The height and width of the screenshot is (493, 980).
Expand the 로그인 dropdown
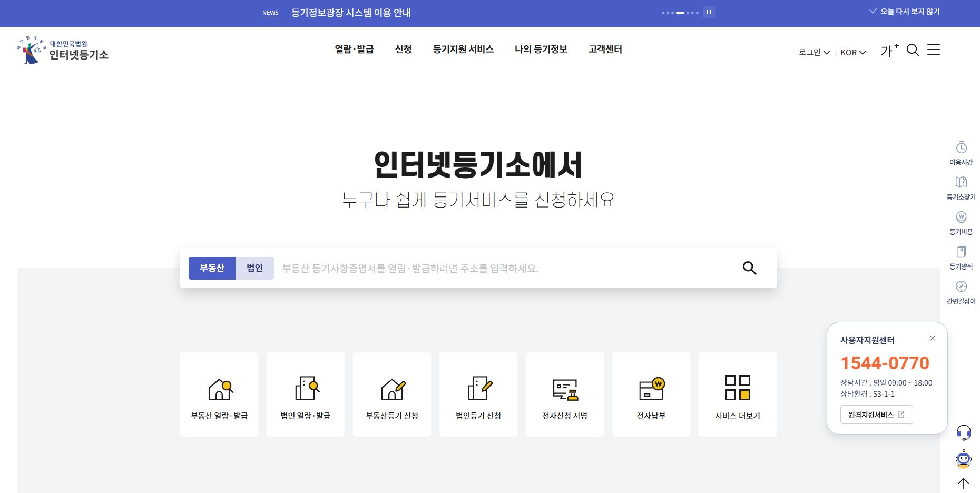[814, 52]
